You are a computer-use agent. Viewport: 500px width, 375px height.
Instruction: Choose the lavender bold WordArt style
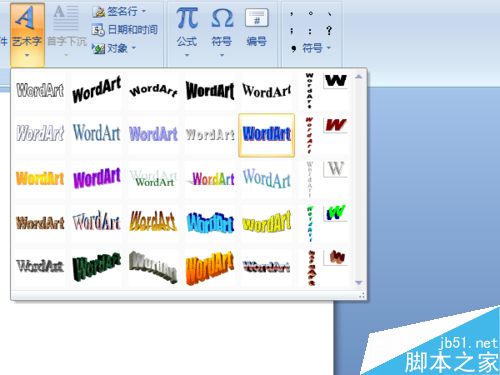153,134
